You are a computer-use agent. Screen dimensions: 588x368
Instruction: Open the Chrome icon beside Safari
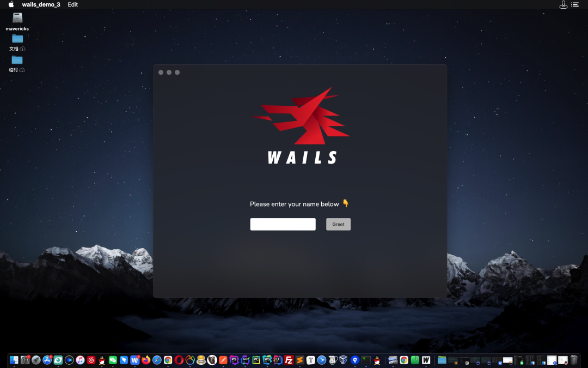(x=168, y=360)
